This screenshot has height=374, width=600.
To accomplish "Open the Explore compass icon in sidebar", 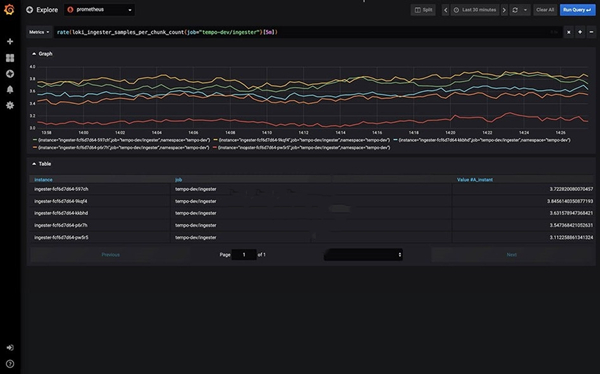I will pos(10,74).
